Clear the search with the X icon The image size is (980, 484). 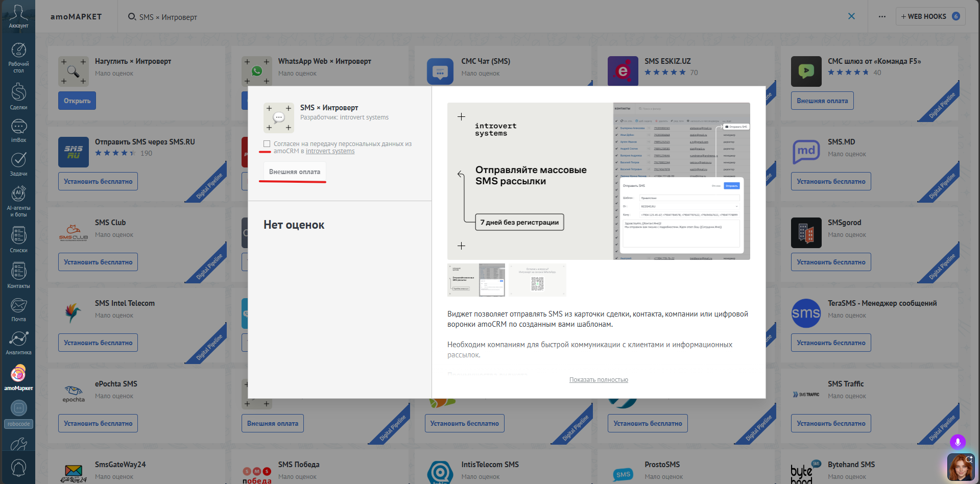851,16
